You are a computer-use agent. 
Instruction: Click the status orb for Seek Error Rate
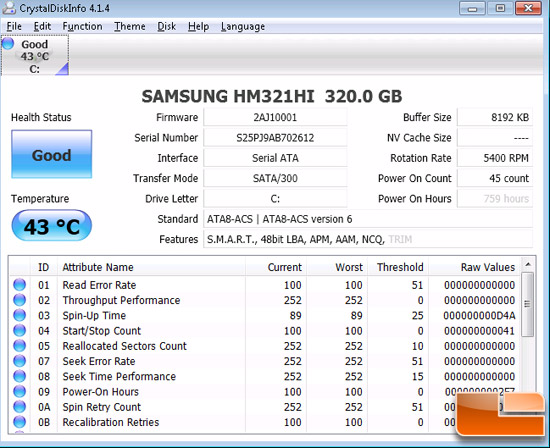point(20,361)
